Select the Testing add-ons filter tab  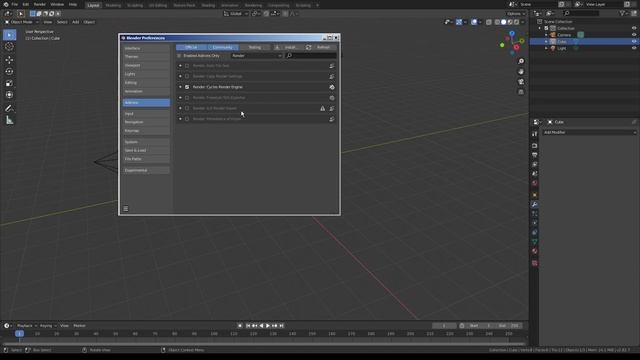[x=255, y=47]
